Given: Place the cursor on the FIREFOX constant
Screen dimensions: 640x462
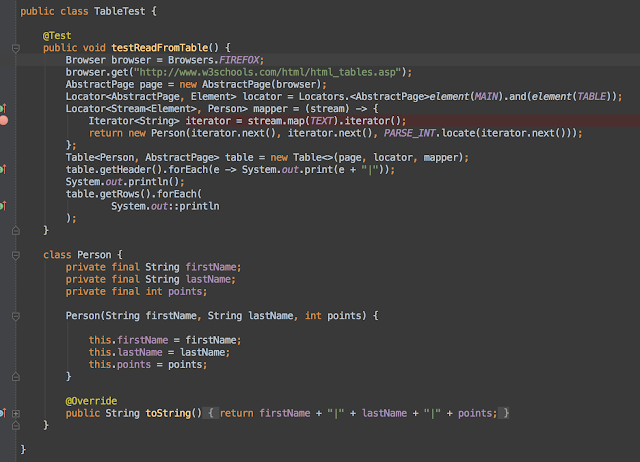Looking at the screenshot, I should [239, 60].
